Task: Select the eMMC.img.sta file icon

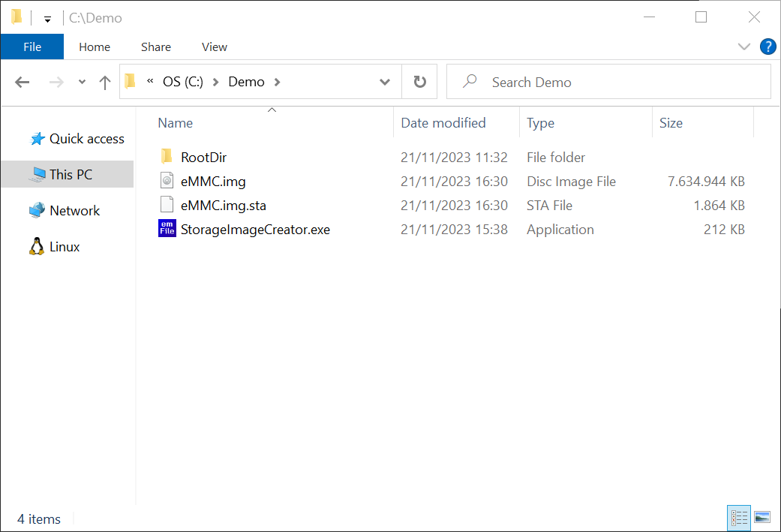Action: pyautogui.click(x=167, y=205)
